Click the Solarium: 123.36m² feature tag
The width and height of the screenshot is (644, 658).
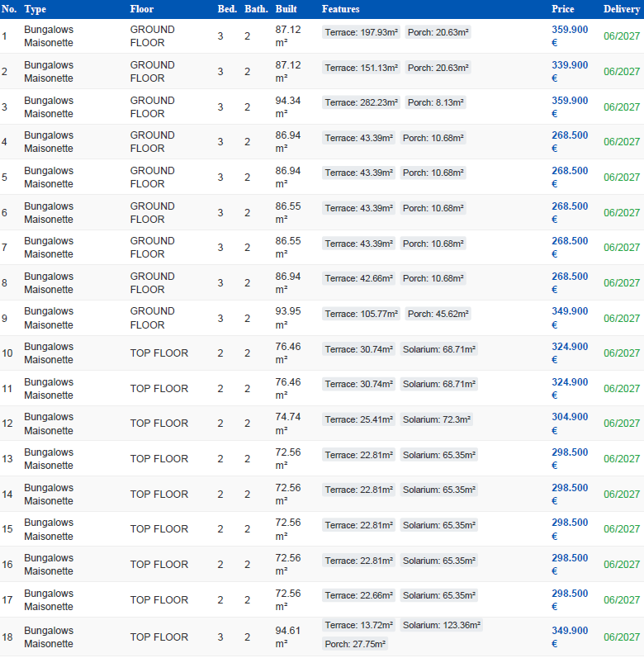tap(442, 626)
